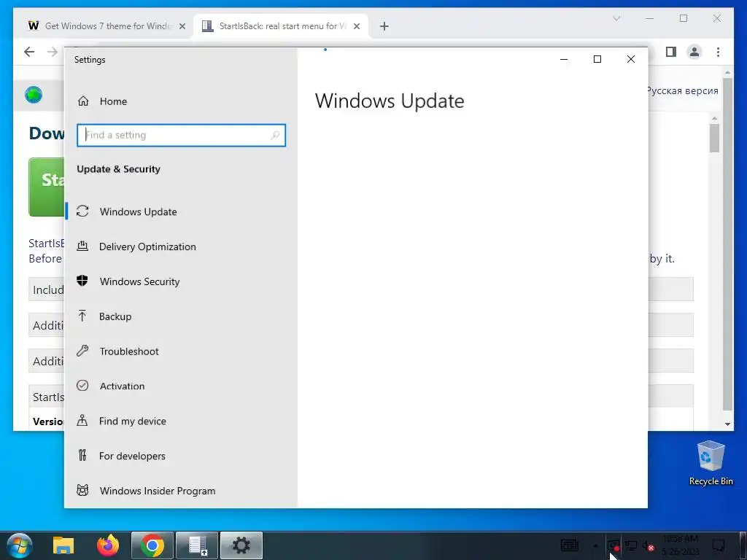Click the Русская версия link

click(683, 91)
